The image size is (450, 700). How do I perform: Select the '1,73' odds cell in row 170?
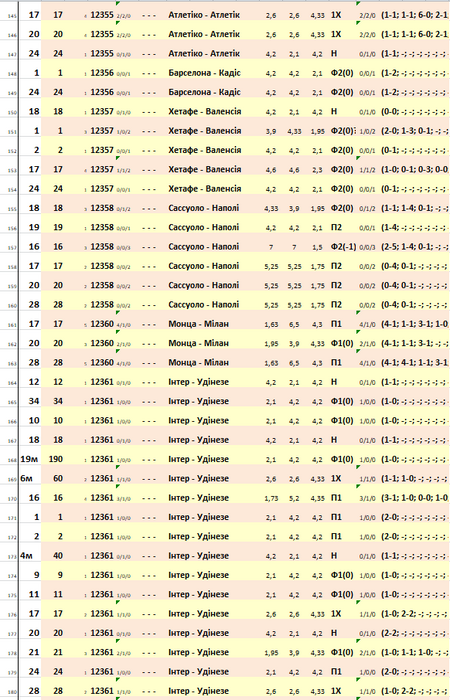[x=271, y=498]
